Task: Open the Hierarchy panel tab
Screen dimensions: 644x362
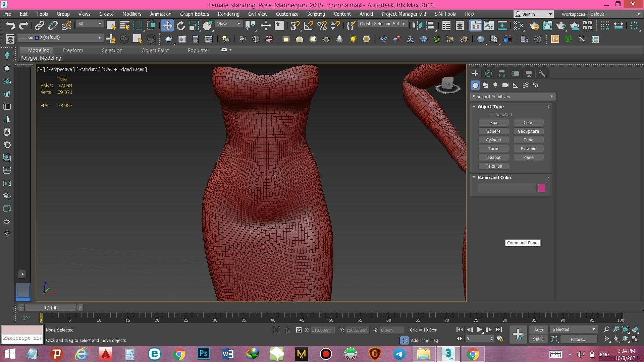Action: (x=502, y=73)
